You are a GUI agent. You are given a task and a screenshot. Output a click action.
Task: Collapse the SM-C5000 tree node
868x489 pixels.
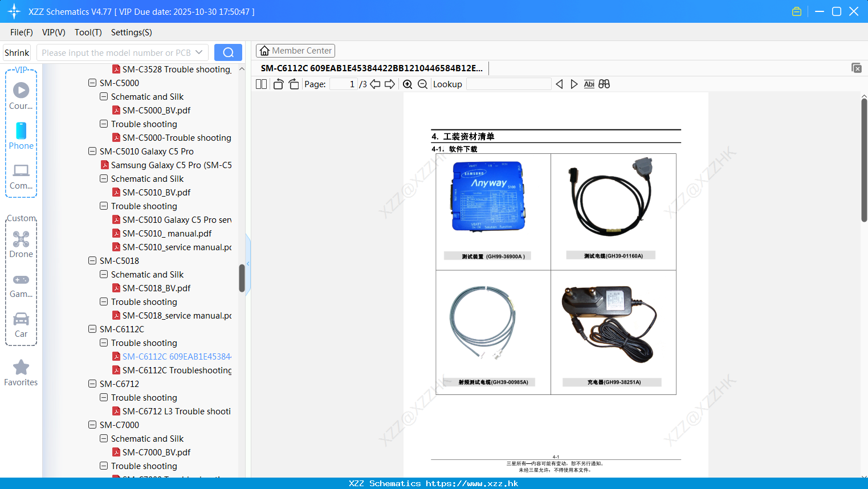tap(92, 83)
